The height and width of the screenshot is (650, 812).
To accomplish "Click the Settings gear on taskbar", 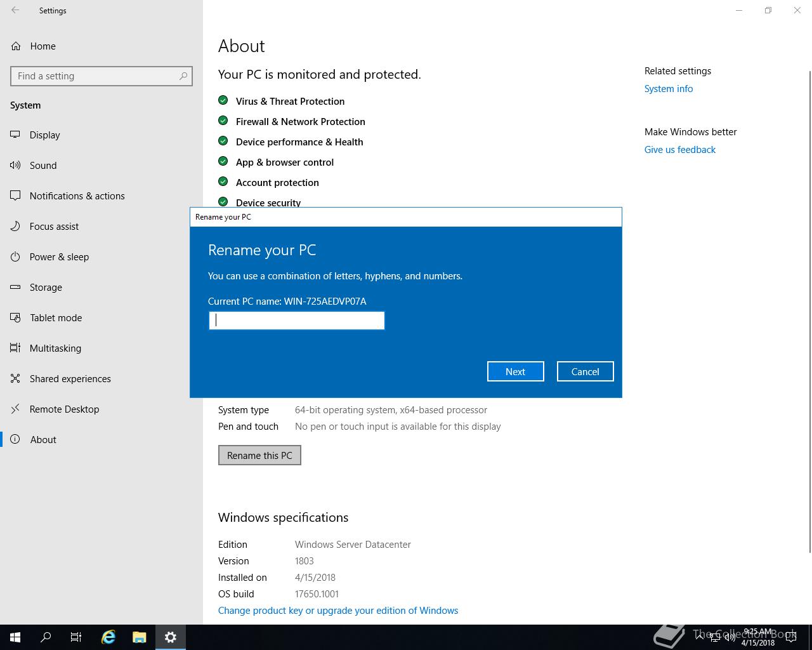I will (170, 637).
